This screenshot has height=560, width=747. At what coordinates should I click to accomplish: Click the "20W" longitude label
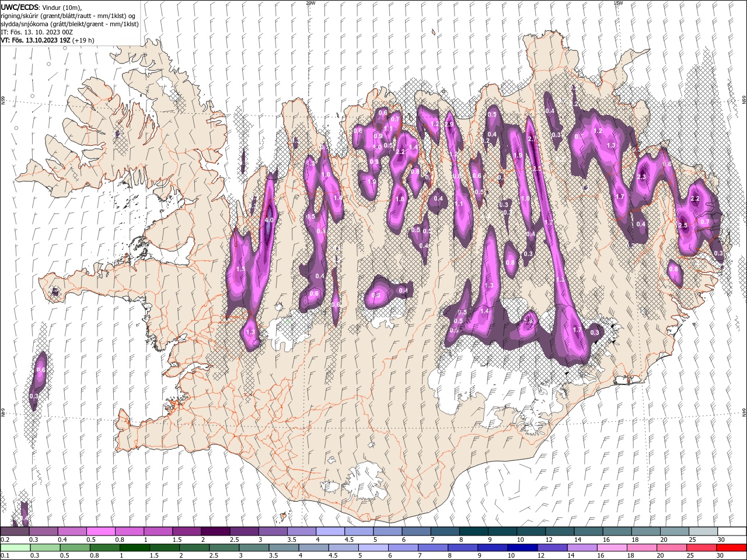(x=310, y=3)
